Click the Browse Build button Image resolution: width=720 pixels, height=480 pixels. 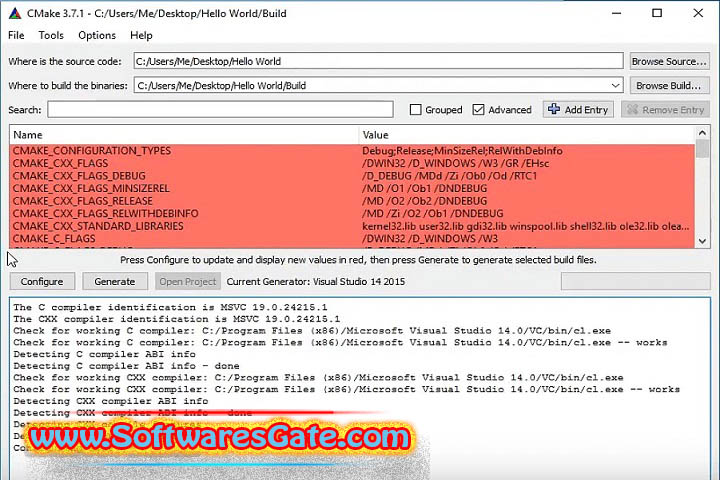click(x=669, y=85)
